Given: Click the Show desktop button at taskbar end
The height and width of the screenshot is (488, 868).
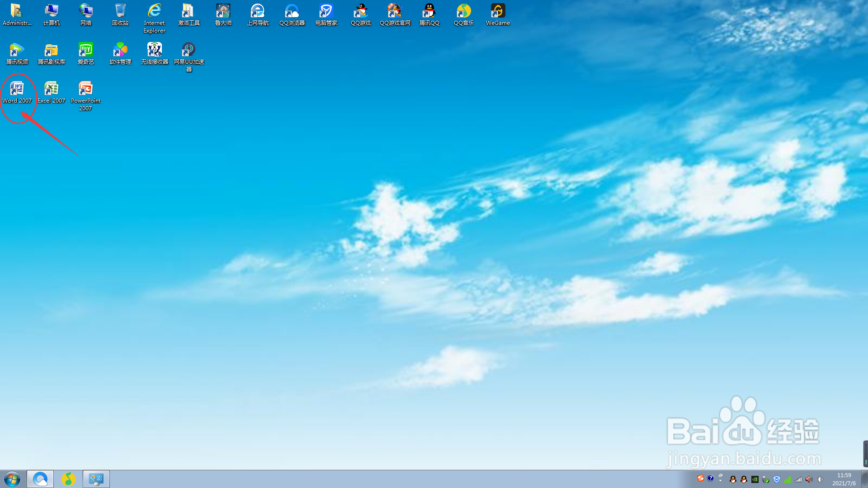Looking at the screenshot, I should click(x=864, y=479).
